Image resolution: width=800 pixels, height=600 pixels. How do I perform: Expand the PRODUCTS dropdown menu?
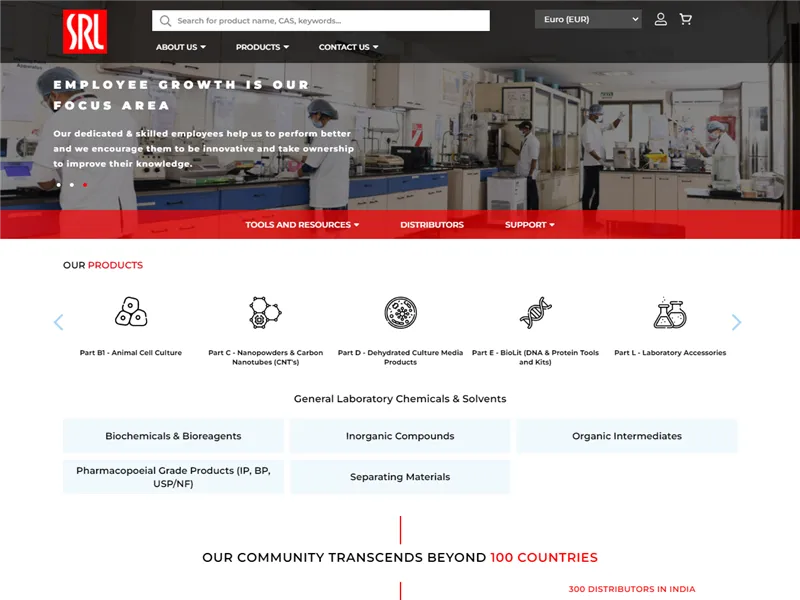coord(262,46)
